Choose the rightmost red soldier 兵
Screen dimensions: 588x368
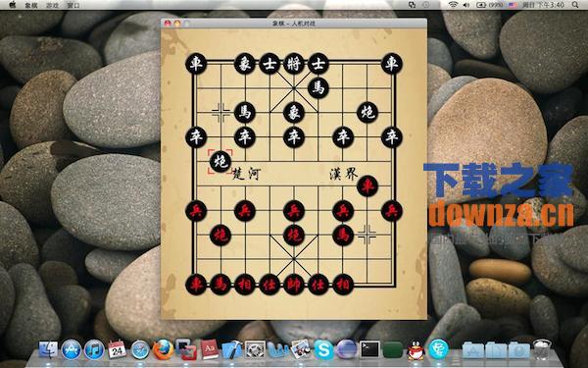tap(392, 211)
